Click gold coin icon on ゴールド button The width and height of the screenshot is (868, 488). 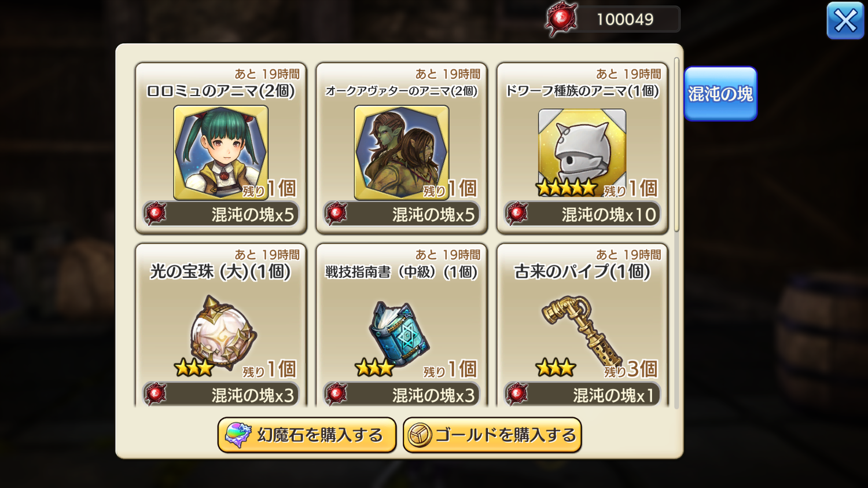420,435
